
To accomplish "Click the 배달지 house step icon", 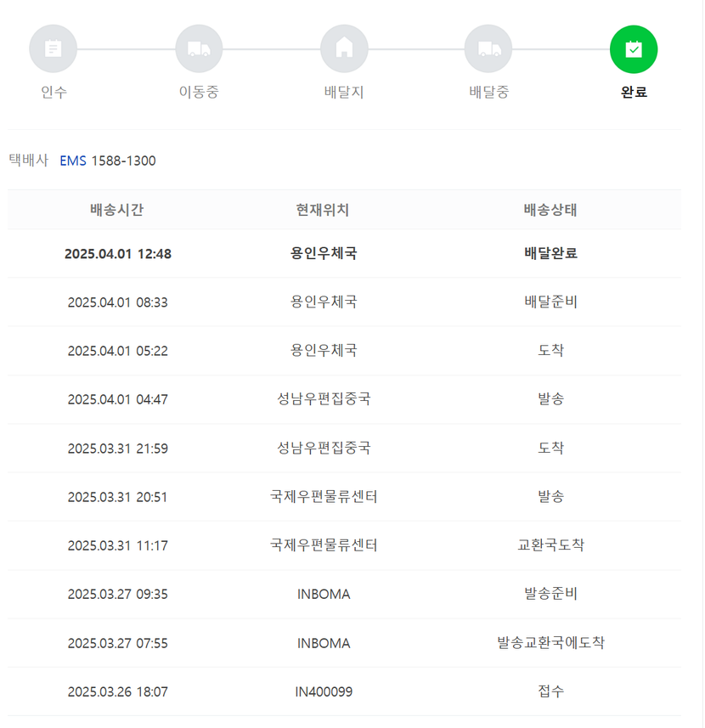I will [x=344, y=48].
